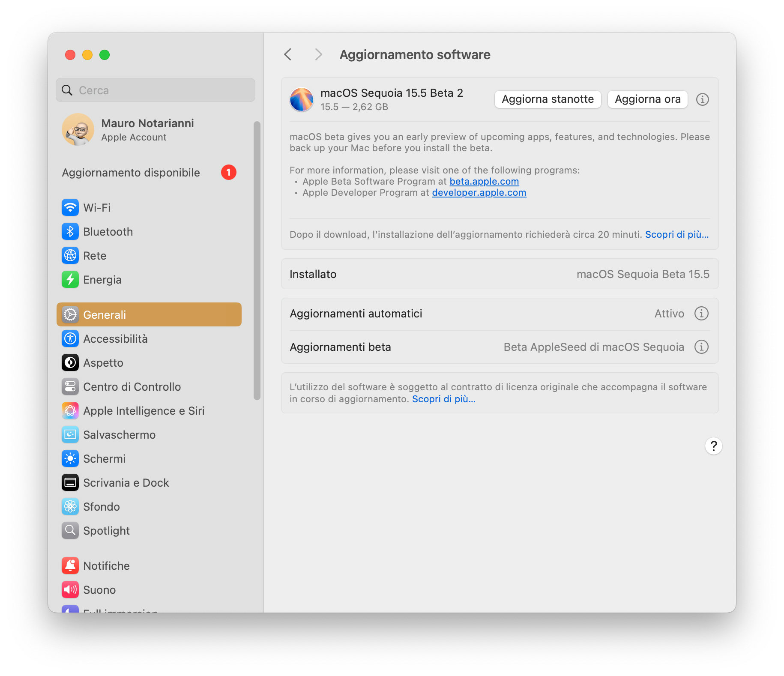Click the macOS Sequoia 15.5 Beta 2 title
This screenshot has width=784, height=676.
coord(392,93)
